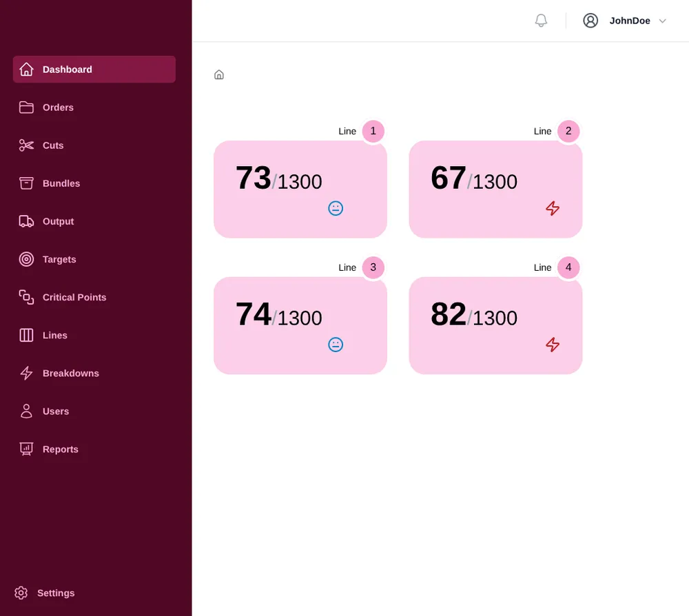Viewport: 689px width, 616px height.
Task: Open the Bundles section icon
Action: pos(25,182)
